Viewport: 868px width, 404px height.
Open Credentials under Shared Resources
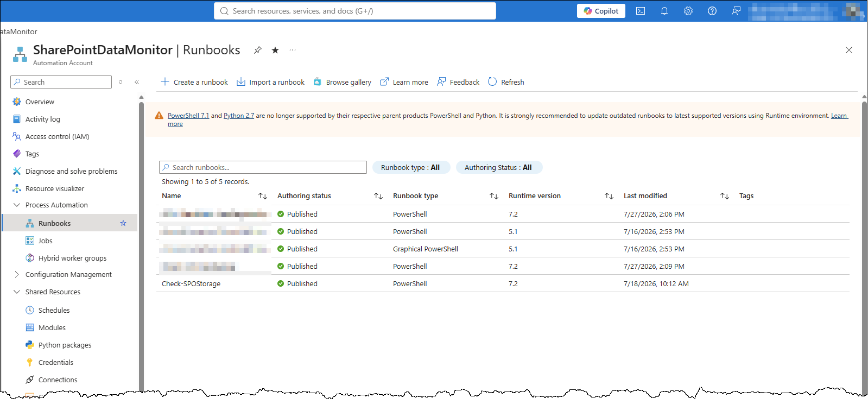(x=55, y=362)
